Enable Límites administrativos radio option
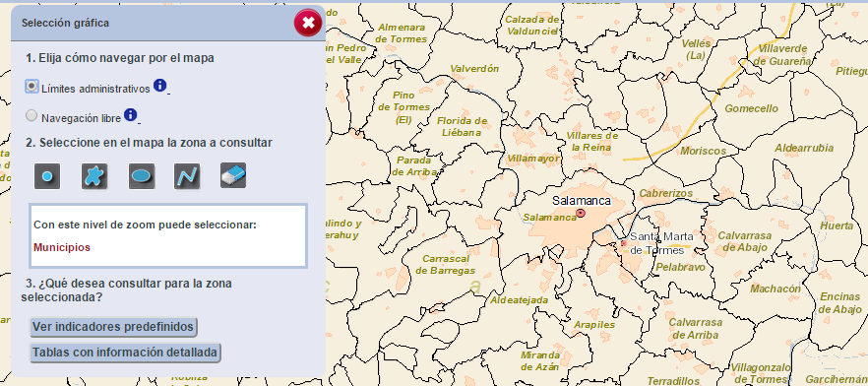The width and height of the screenshot is (868, 386). click(32, 87)
